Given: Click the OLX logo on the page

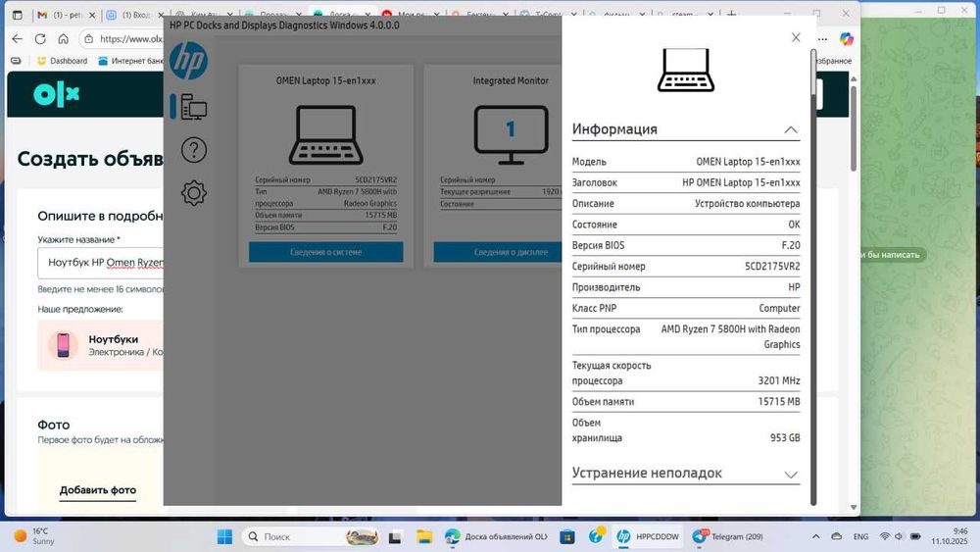Looking at the screenshot, I should point(56,94).
